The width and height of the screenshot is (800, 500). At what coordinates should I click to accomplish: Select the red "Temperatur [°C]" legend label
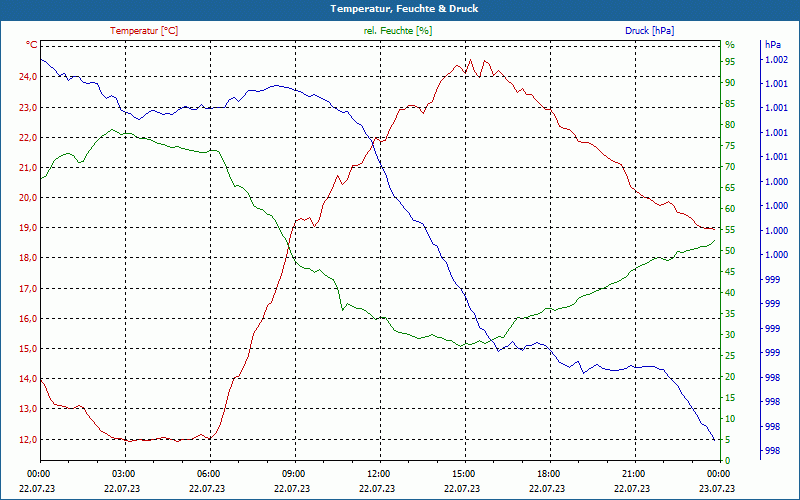tap(144, 31)
